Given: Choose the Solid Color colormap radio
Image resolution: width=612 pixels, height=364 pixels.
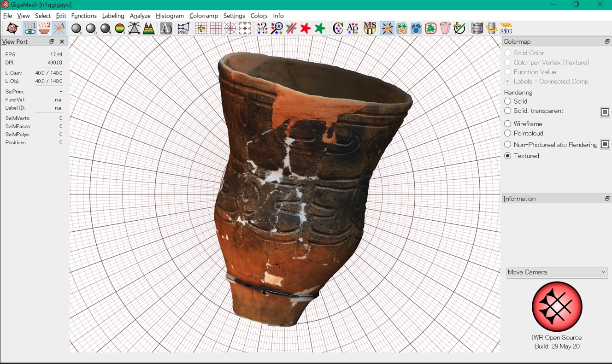Looking at the screenshot, I should click(x=508, y=53).
